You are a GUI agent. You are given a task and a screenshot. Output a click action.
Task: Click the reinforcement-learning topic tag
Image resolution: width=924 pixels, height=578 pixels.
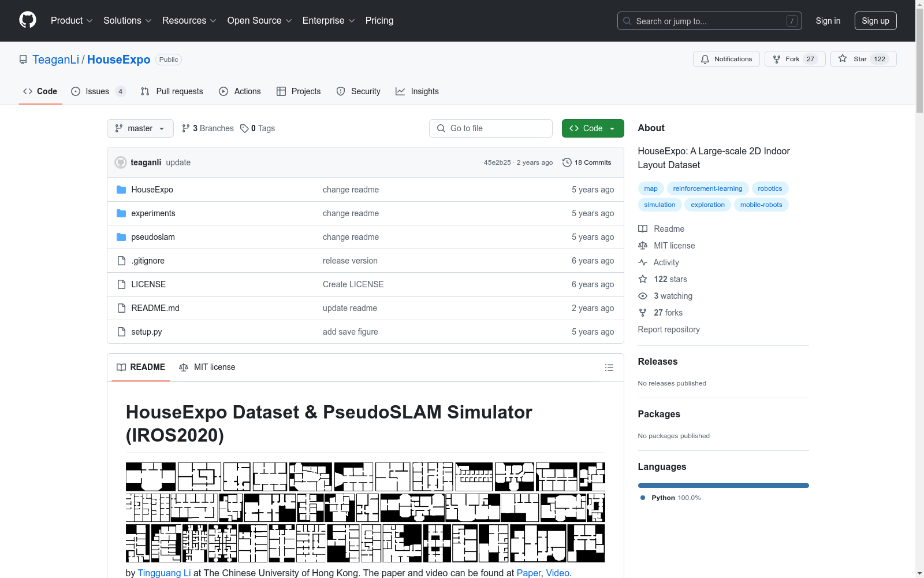tap(707, 188)
